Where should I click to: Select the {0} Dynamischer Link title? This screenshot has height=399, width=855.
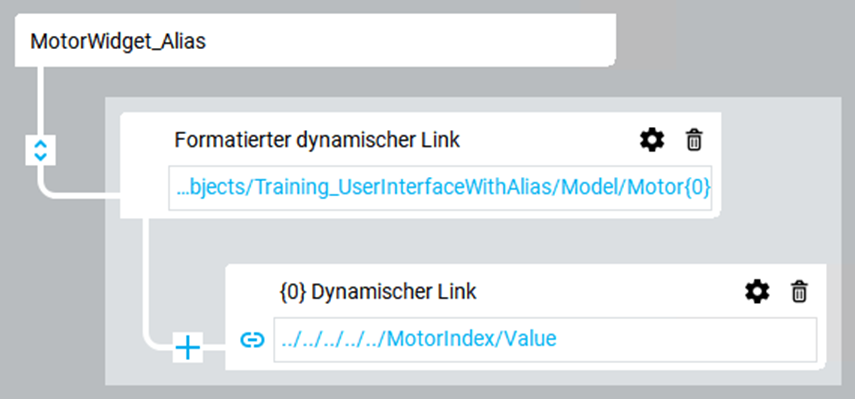pyautogui.click(x=378, y=292)
